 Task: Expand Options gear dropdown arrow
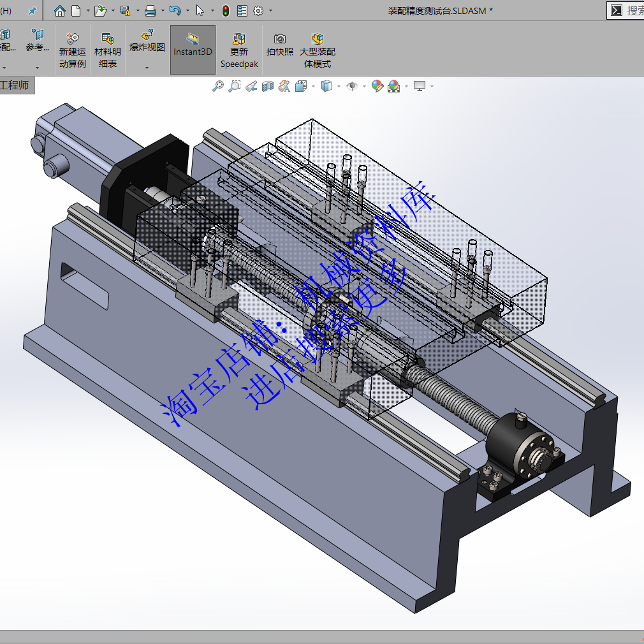coord(270,11)
